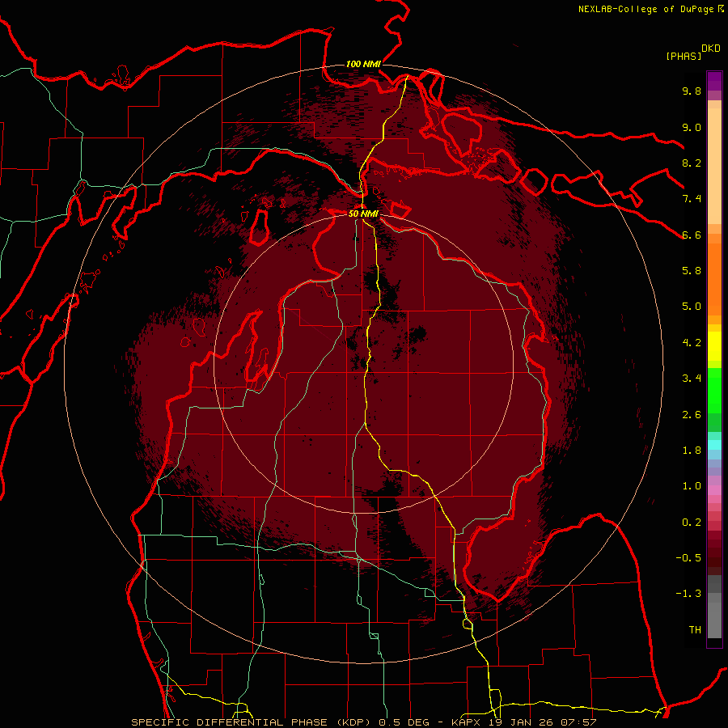Click the TH threshold label
The image size is (728, 728).
(x=695, y=630)
